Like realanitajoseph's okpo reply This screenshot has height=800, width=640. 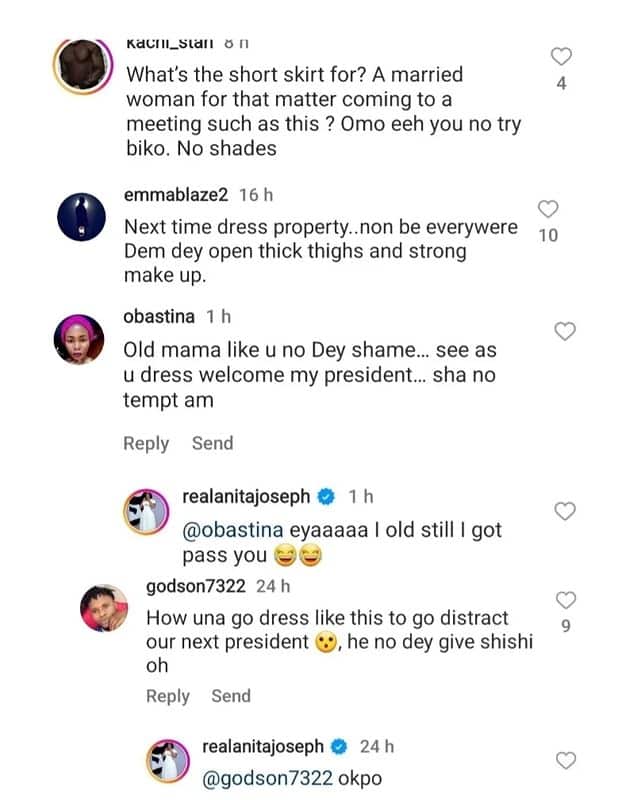(565, 760)
